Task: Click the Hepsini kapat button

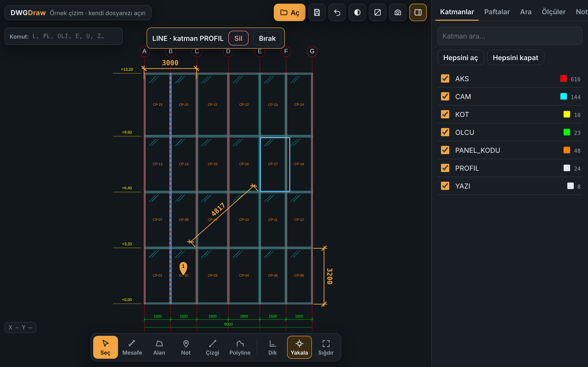Action: pos(515,58)
